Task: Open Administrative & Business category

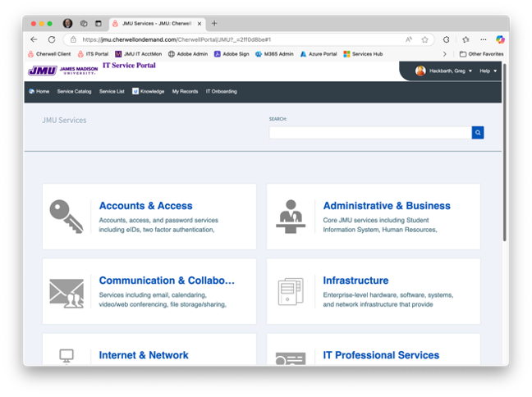Action: click(x=387, y=206)
